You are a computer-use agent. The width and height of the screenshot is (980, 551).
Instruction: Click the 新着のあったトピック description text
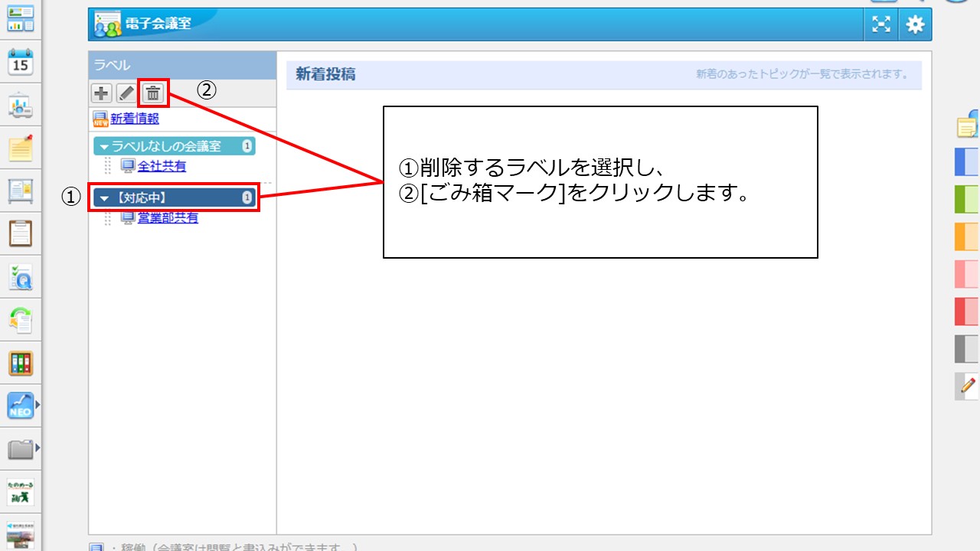(x=802, y=74)
